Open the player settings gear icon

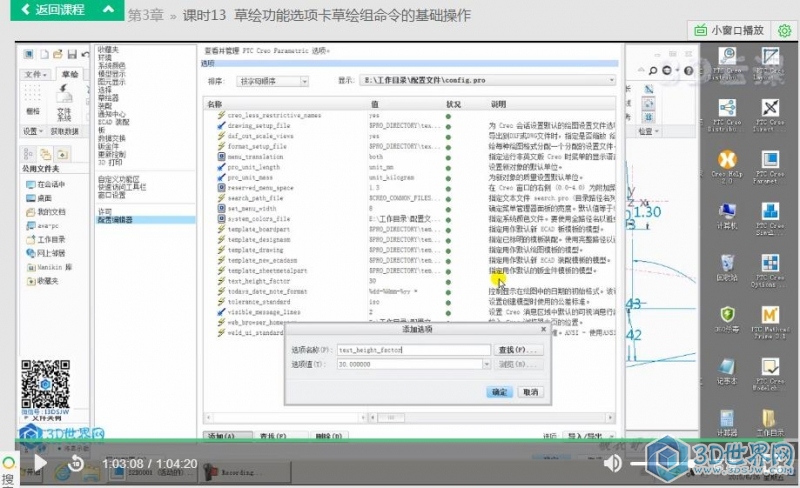pyautogui.click(x=784, y=31)
